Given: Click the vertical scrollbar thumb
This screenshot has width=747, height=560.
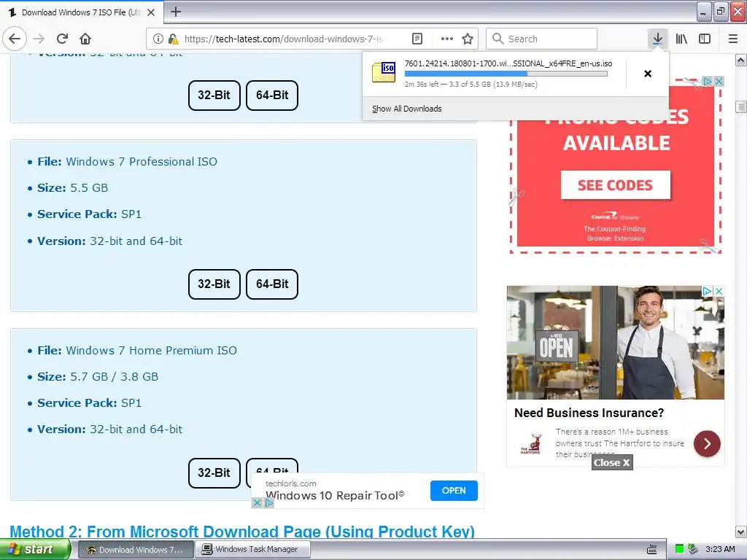Looking at the screenshot, I should [740, 106].
